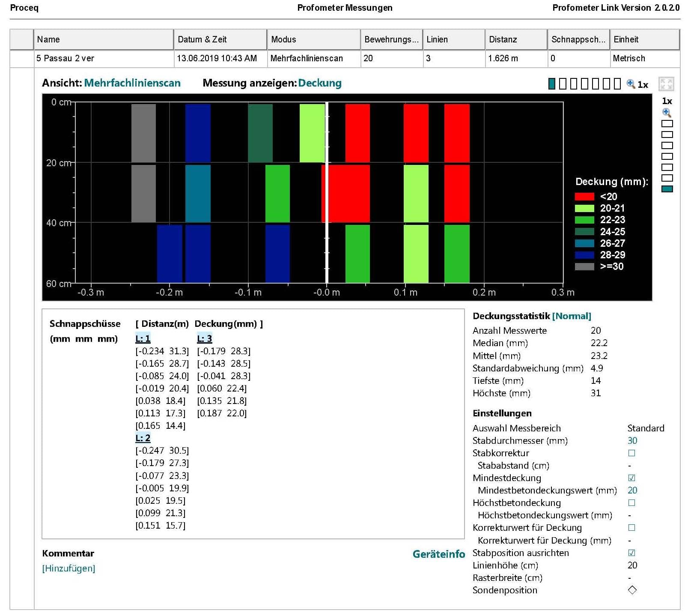Select the filled teal vertical zoom box

[667, 189]
